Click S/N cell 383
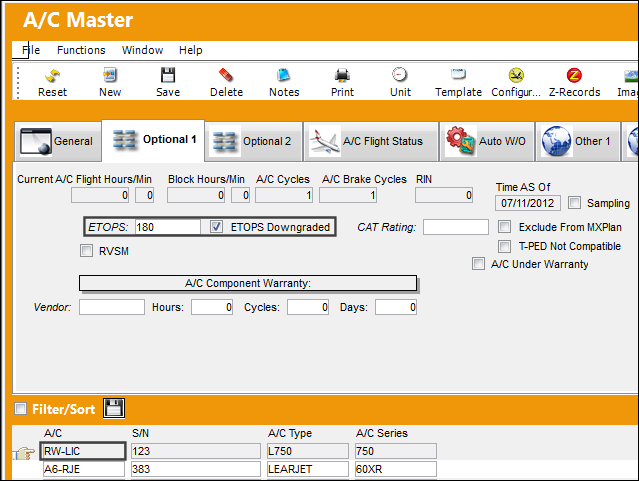 196,469
